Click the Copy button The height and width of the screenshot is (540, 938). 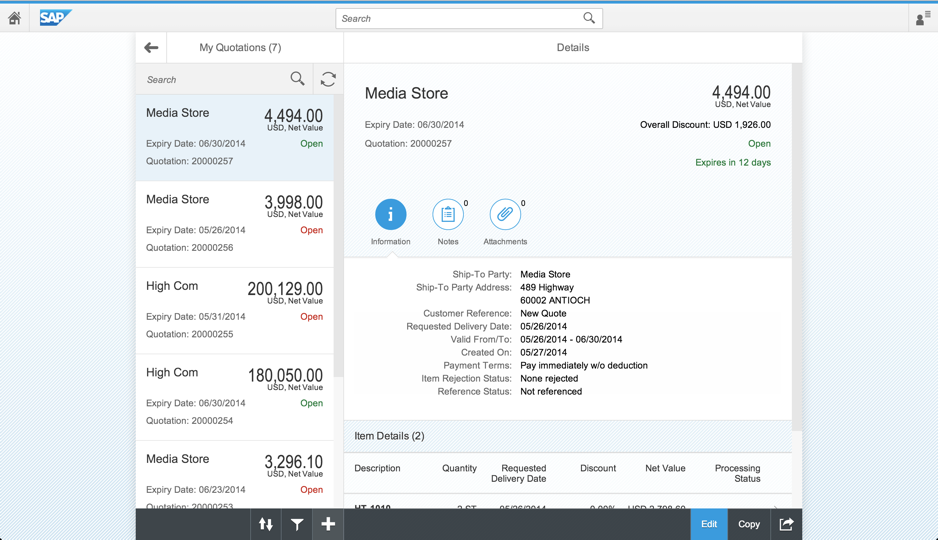[x=748, y=524]
